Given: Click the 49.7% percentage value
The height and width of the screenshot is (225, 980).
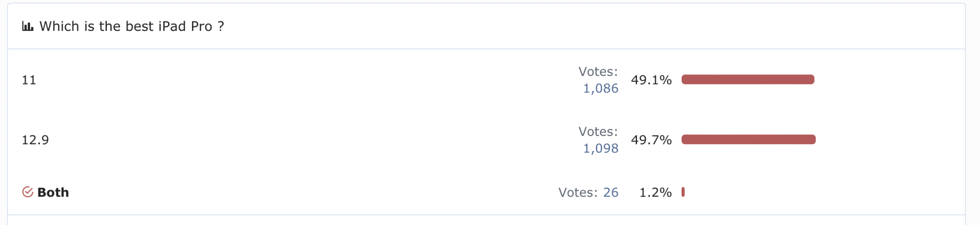Looking at the screenshot, I should pyautogui.click(x=651, y=140).
